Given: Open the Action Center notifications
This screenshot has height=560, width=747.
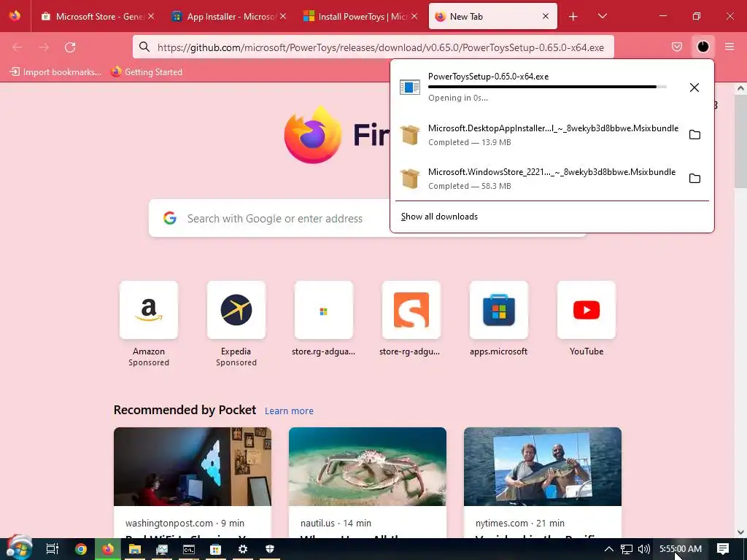Looking at the screenshot, I should pos(723,549).
